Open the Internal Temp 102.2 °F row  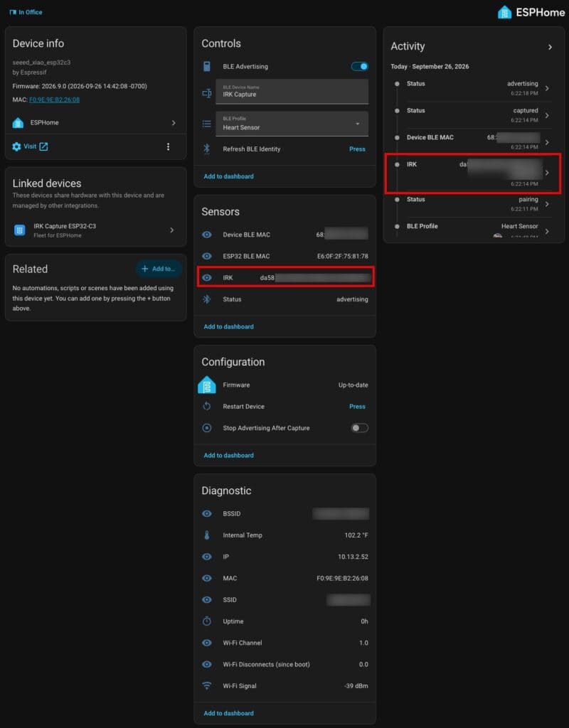tap(285, 535)
